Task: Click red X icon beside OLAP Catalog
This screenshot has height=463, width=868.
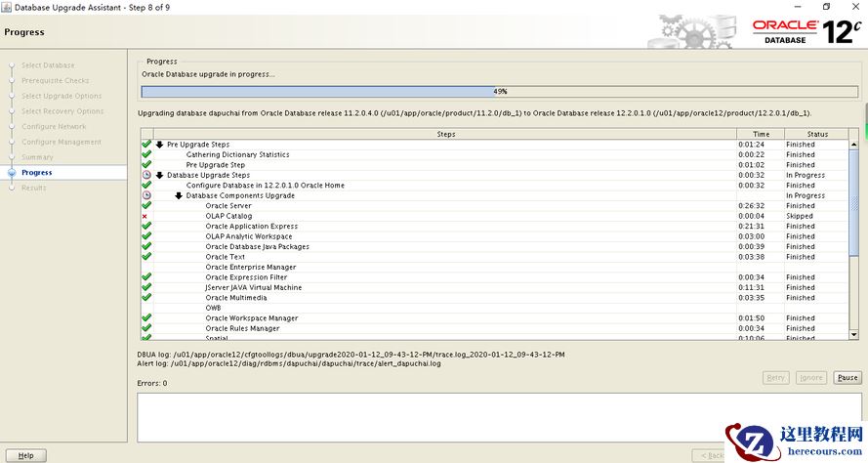Action: pyautogui.click(x=145, y=216)
